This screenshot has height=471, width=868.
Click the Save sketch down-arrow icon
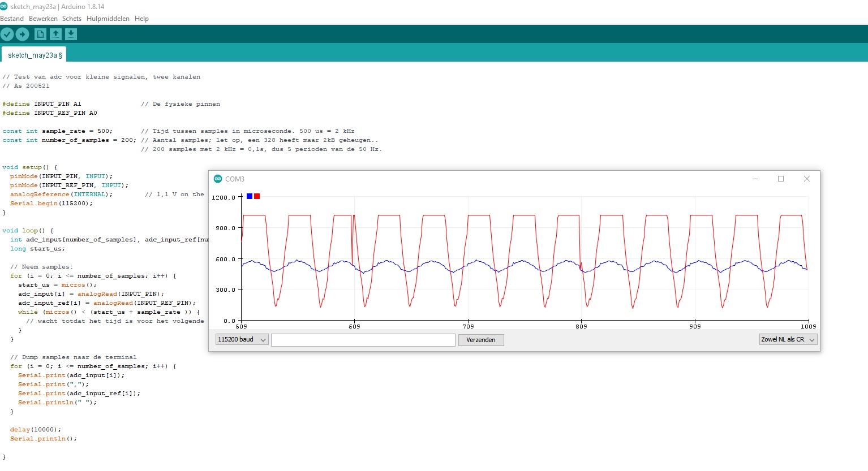point(71,34)
